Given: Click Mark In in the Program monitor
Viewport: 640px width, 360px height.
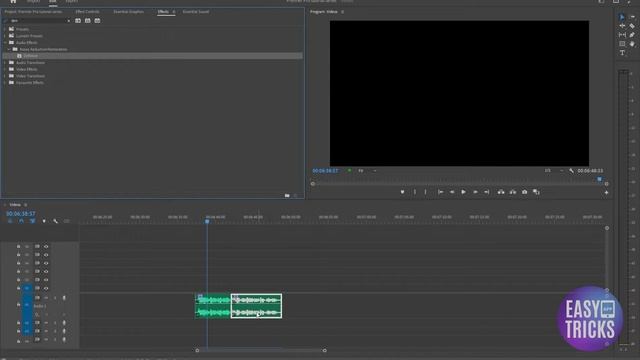Looking at the screenshot, I should point(415,192).
